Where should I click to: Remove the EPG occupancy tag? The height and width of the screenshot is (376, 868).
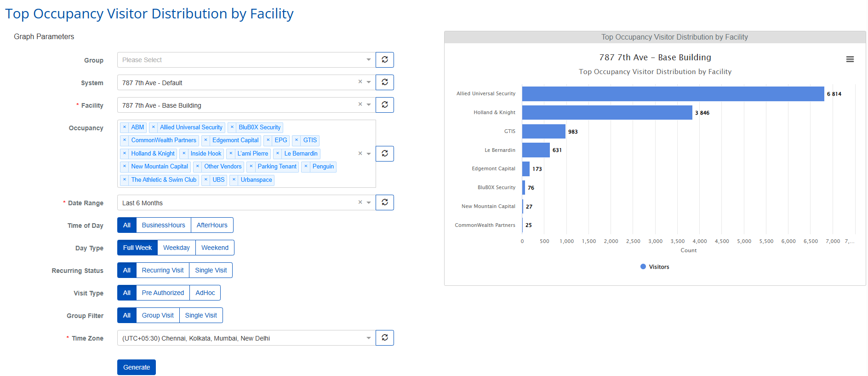click(x=268, y=140)
